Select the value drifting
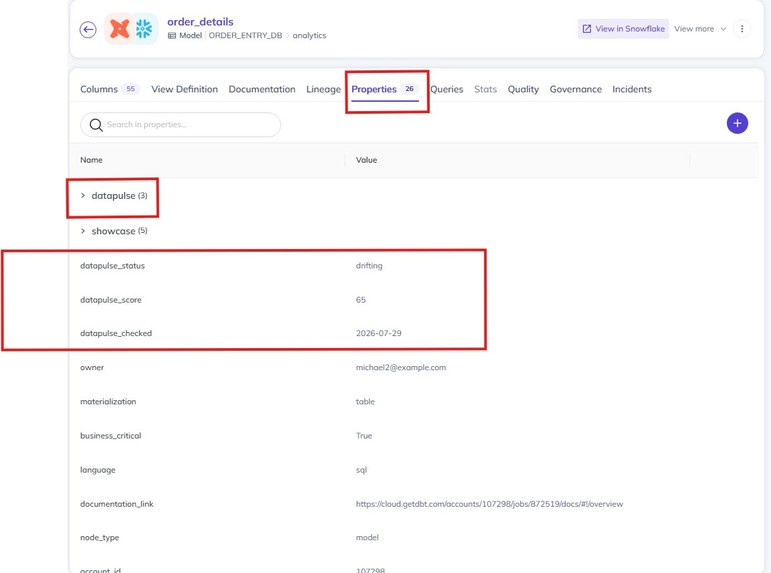Screen dimensions: 771x573 369,266
